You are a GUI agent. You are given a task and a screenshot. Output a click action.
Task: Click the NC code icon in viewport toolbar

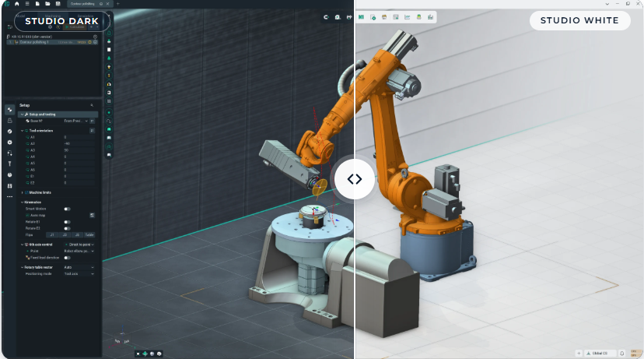click(x=361, y=17)
